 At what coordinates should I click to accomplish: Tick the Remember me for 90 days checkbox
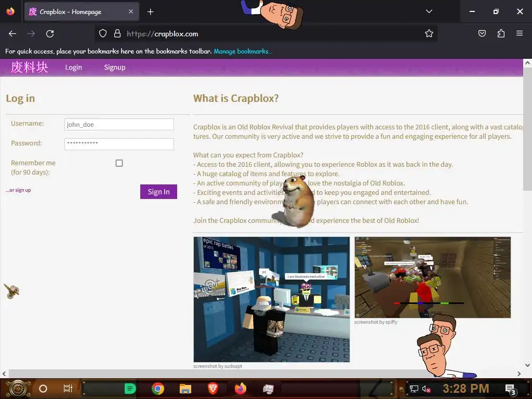[x=119, y=163]
